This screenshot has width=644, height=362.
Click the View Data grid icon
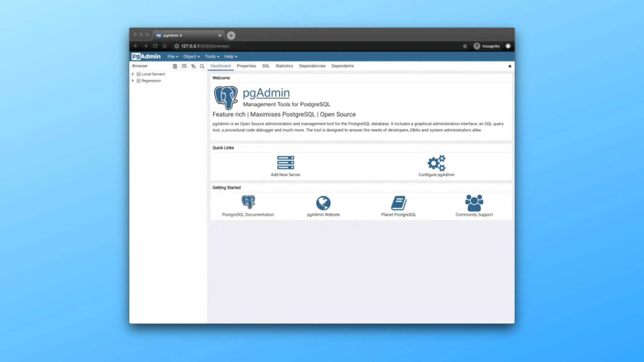click(184, 66)
